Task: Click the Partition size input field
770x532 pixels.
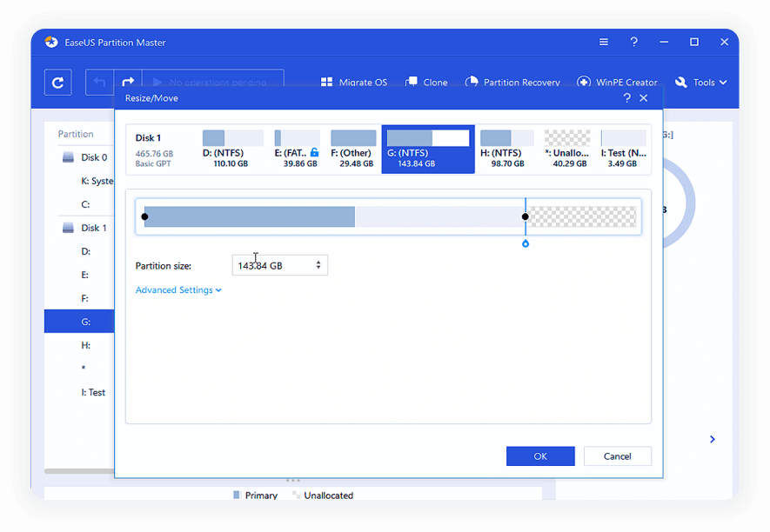Action: 271,265
